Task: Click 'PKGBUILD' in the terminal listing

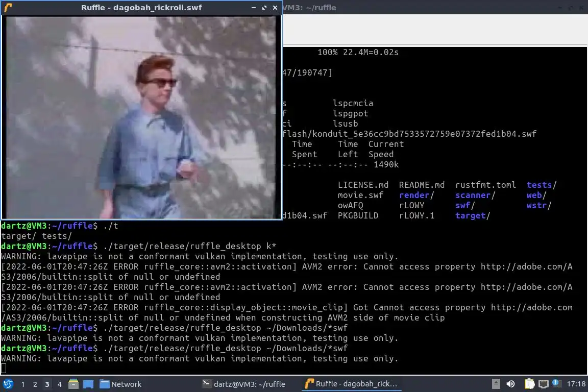Action: 358,216
